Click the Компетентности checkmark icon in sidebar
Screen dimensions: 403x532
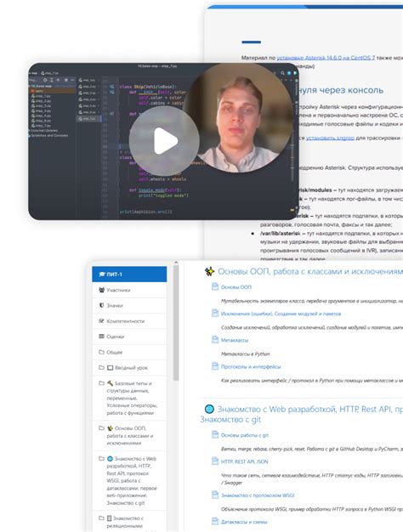coord(101,321)
